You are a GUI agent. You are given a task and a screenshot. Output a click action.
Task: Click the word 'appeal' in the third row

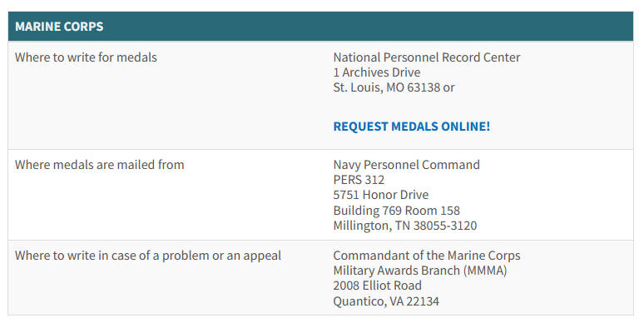pos(262,256)
